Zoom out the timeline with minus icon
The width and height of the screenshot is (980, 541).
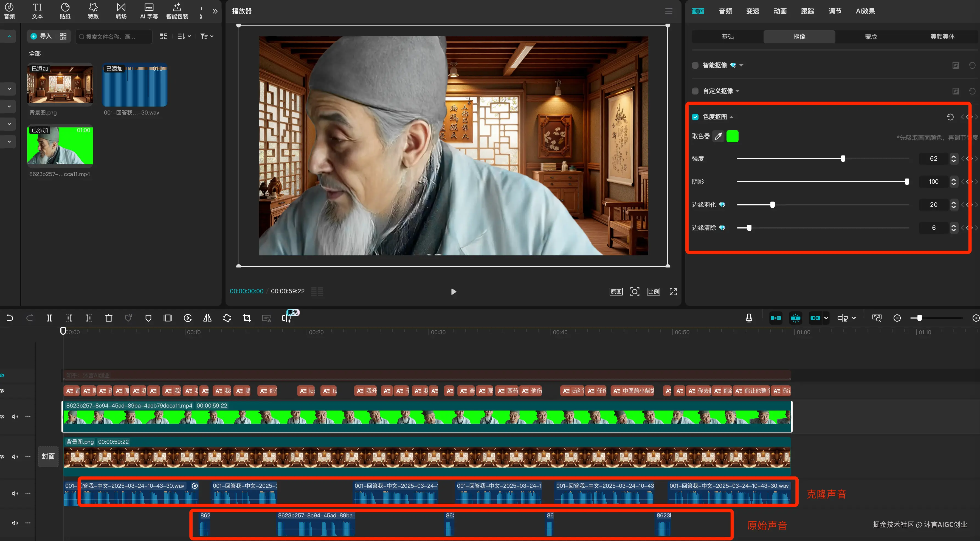point(897,318)
